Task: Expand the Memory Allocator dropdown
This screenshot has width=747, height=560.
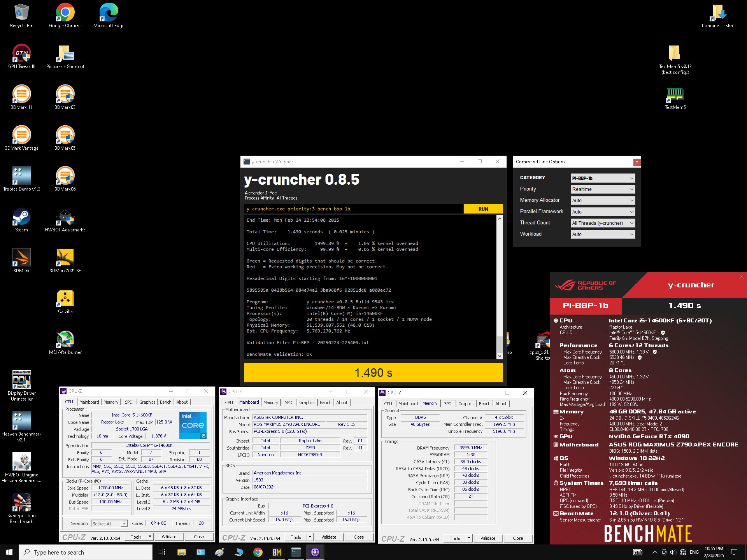Action: 603,200
